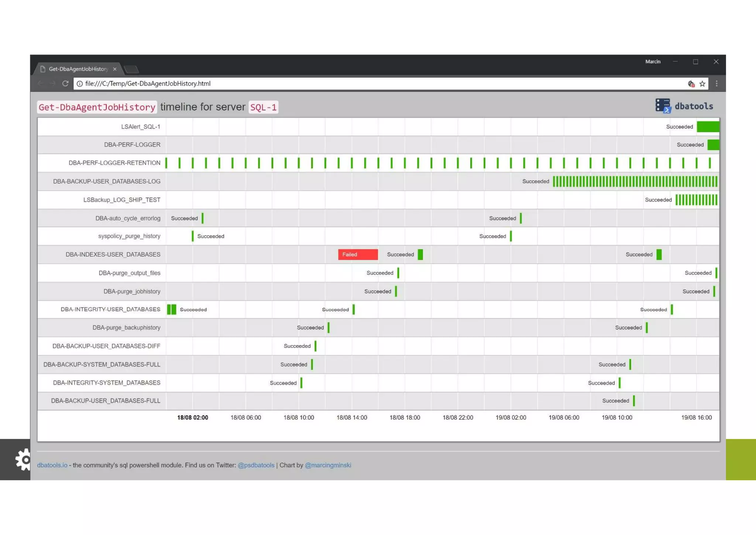Close the Get-DbaAgentJobHistory tab

(115, 69)
